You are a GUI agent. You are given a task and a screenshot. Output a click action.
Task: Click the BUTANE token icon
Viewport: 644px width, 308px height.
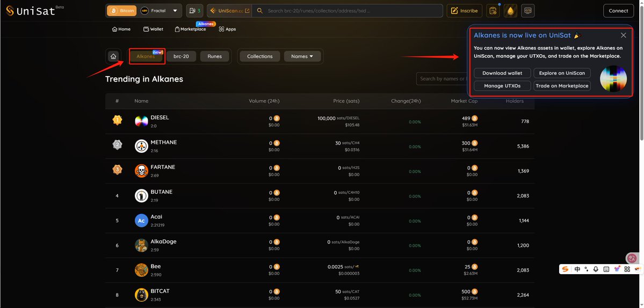pyautogui.click(x=141, y=196)
